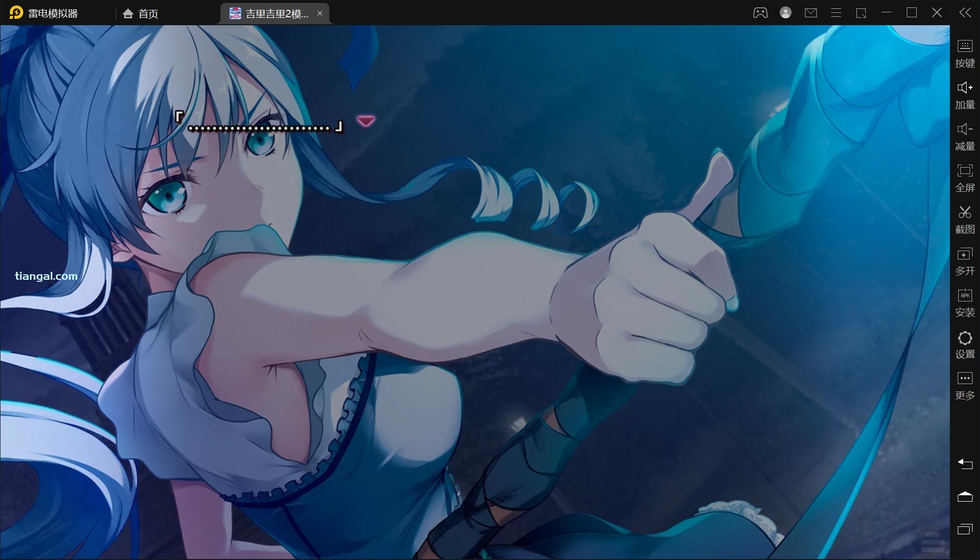Open the gamepad controller settings

point(760,13)
